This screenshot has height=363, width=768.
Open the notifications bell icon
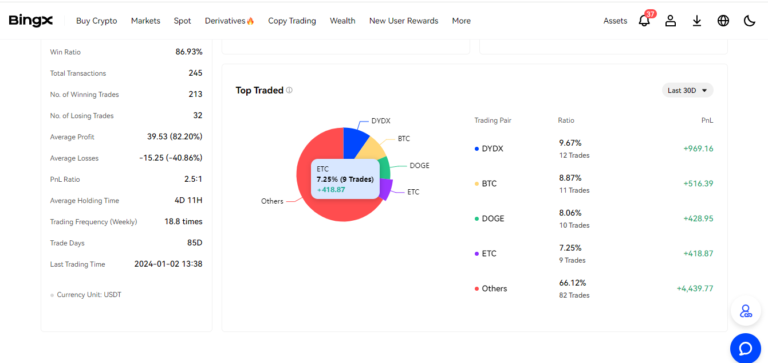click(x=645, y=21)
